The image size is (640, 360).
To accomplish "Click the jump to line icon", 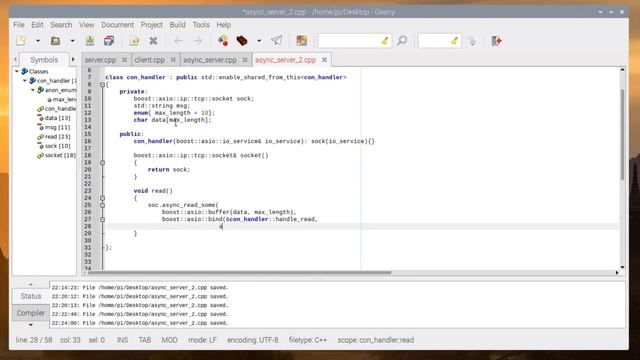I will point(472,41).
